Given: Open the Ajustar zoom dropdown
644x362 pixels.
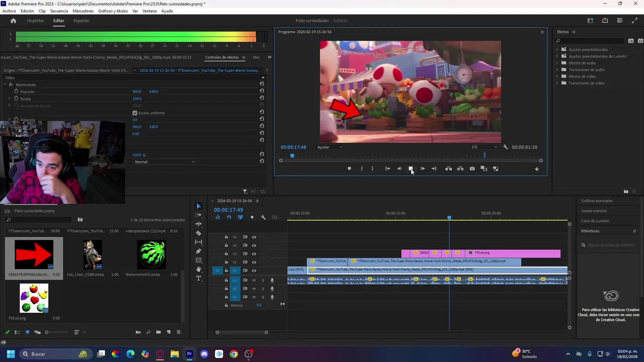Looking at the screenshot, I should coord(330,147).
